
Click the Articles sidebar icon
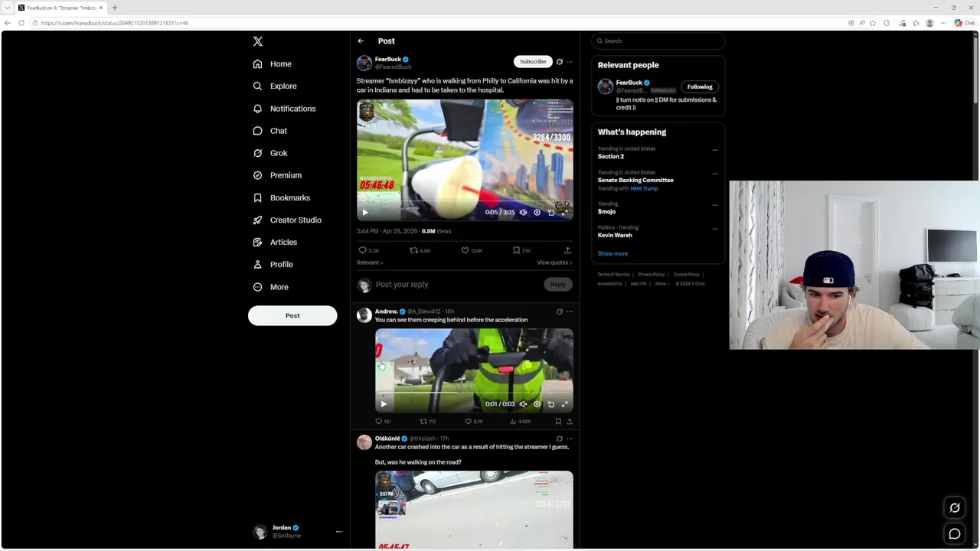point(258,242)
